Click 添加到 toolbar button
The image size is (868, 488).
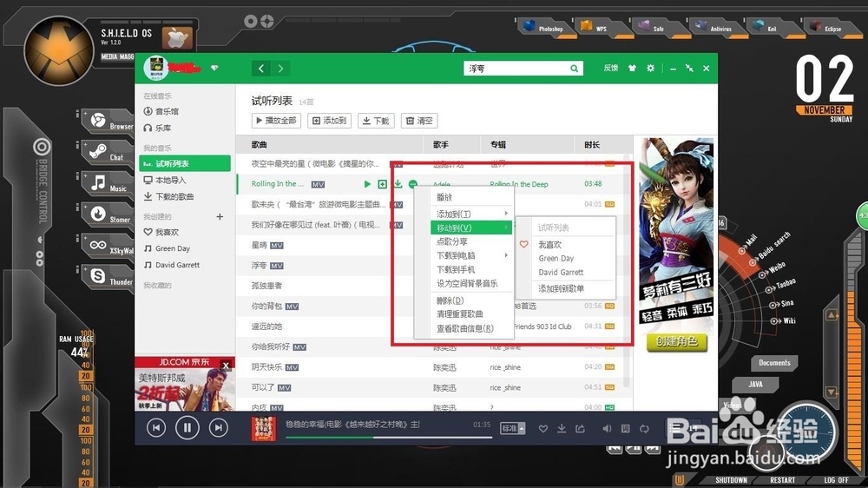(x=329, y=120)
